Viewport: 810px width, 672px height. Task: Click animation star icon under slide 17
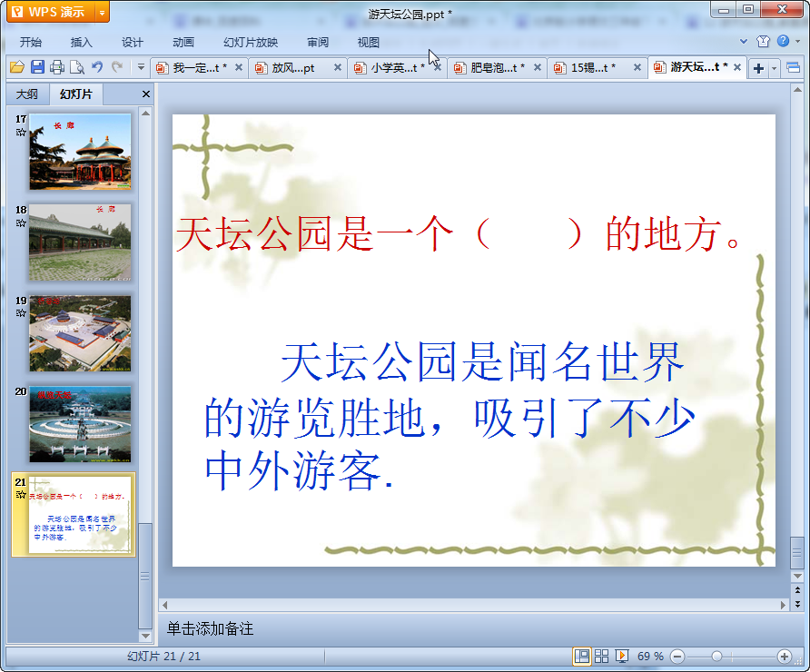[x=21, y=133]
